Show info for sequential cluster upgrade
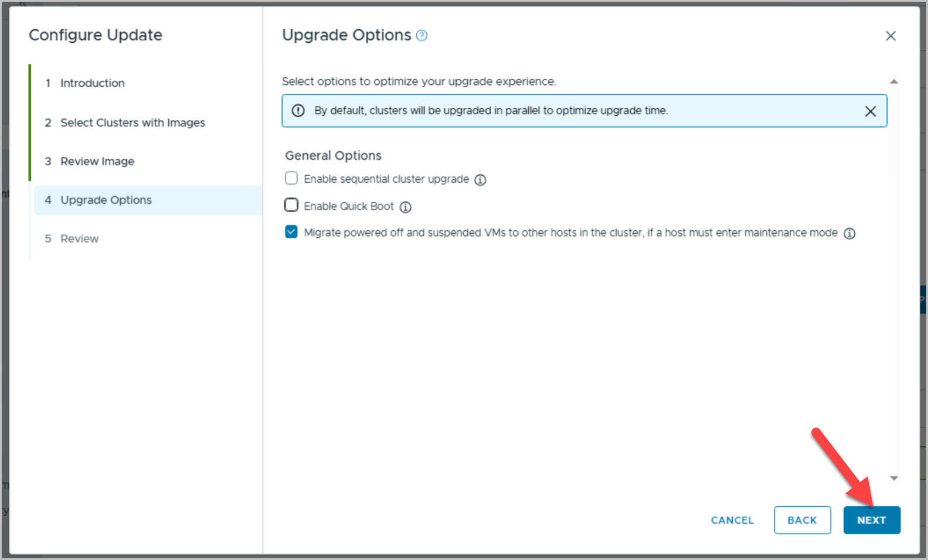Screen dimensions: 928x560 (x=480, y=180)
